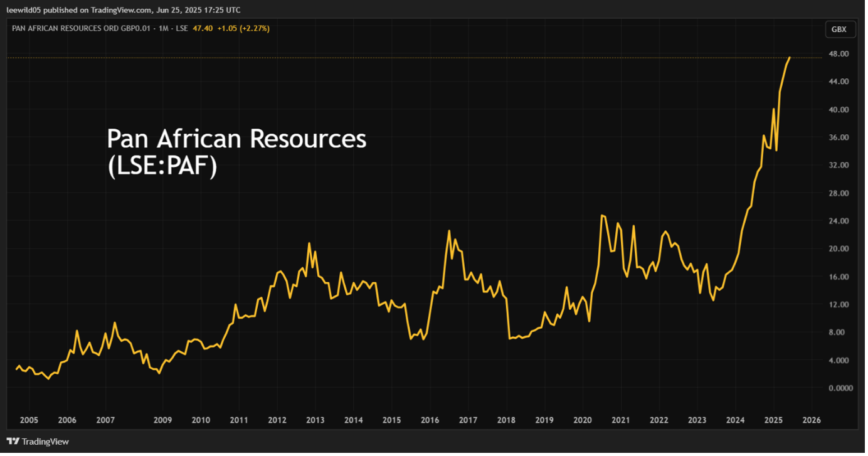Click the 2011 label on time axis
The height and width of the screenshot is (456, 868).
(239, 420)
